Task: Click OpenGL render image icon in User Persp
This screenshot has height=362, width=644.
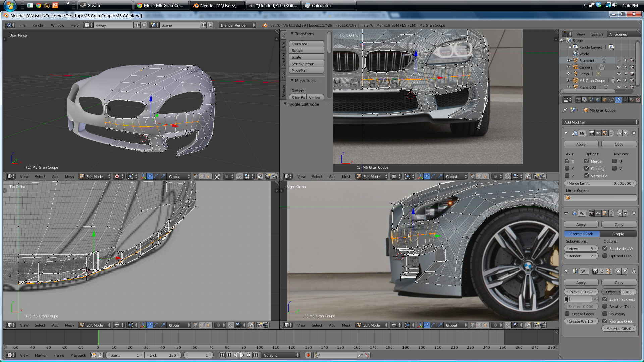Action: coord(268,176)
